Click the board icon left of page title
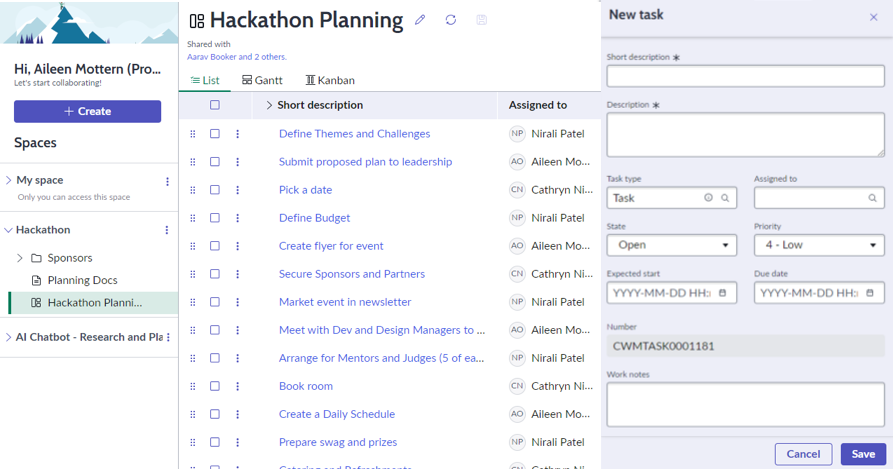The image size is (893, 469). click(x=197, y=21)
